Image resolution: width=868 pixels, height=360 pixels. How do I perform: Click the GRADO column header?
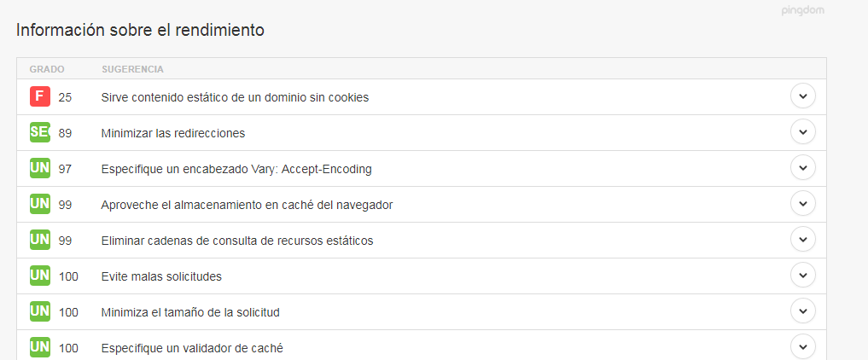(x=47, y=70)
